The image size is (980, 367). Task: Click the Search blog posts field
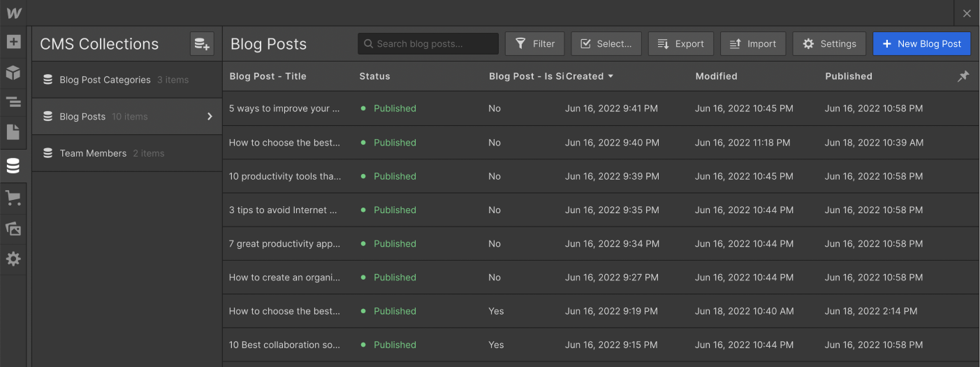coord(428,43)
